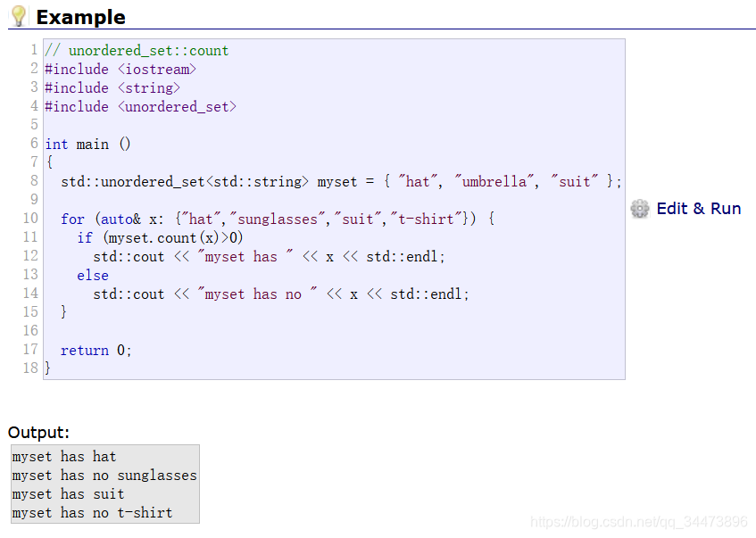The image size is (756, 538).
Task: Click the 'int main ()' line
Action: click(x=87, y=145)
